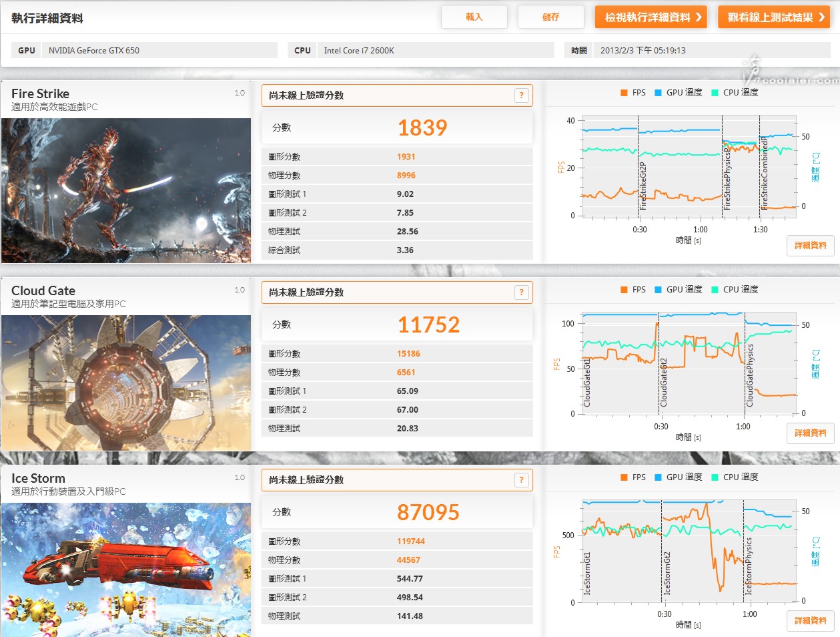Click the "CloudGateGt2" marker in the chart
This screenshot has height=637, width=840.
(x=664, y=383)
